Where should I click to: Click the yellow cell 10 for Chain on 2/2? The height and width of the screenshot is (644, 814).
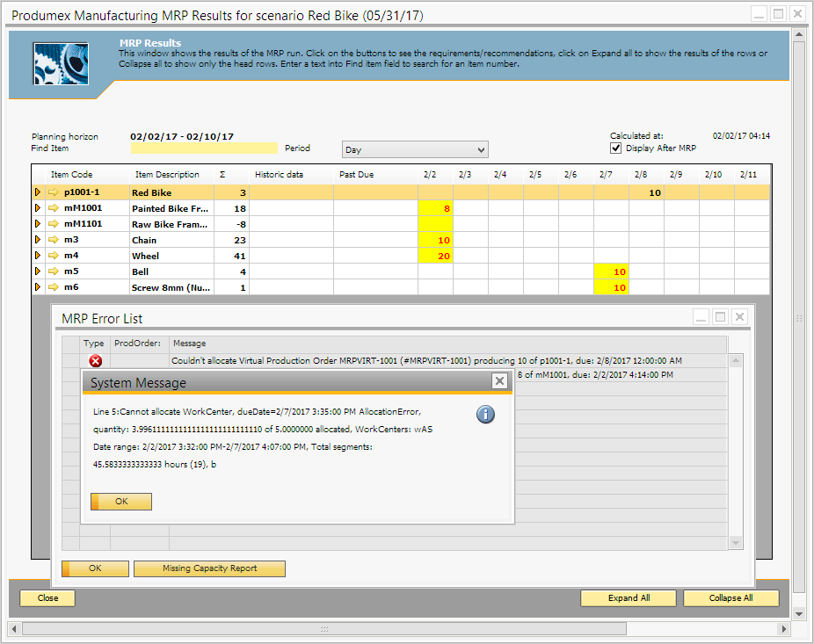coord(435,240)
